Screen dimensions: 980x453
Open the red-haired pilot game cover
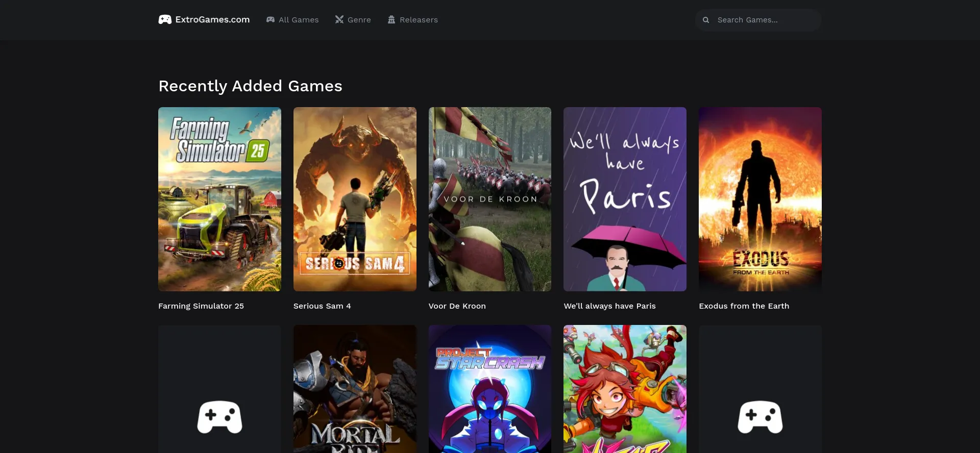[625, 389]
